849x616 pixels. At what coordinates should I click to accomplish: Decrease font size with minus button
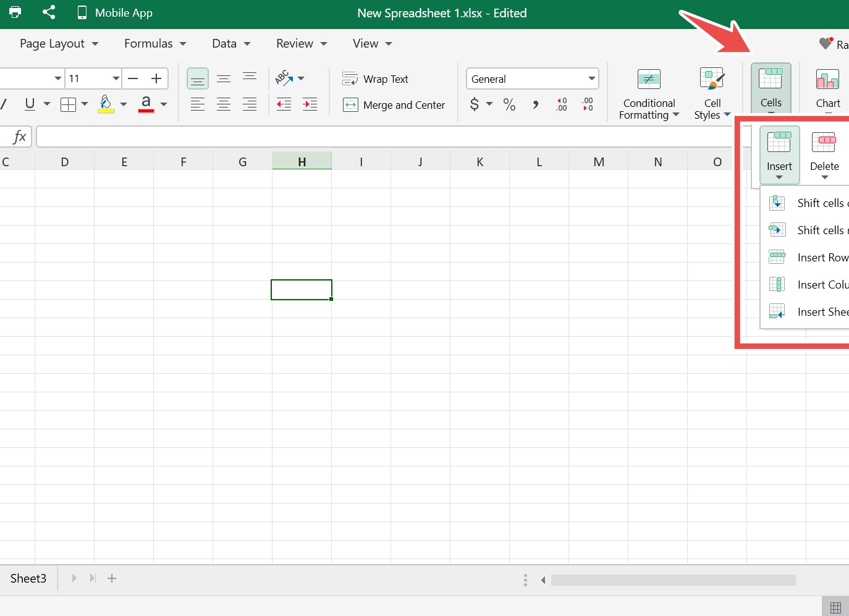tap(133, 78)
